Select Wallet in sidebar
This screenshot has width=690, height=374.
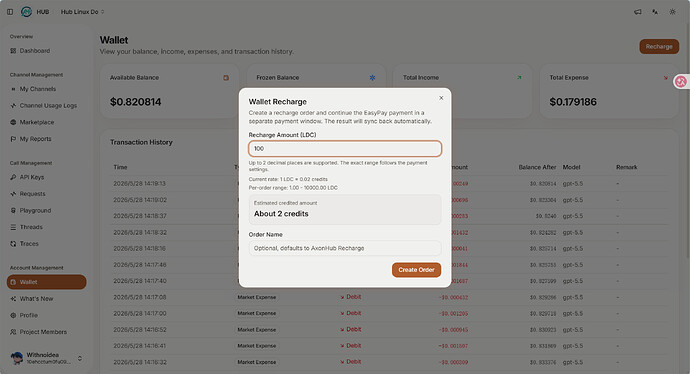(47, 282)
